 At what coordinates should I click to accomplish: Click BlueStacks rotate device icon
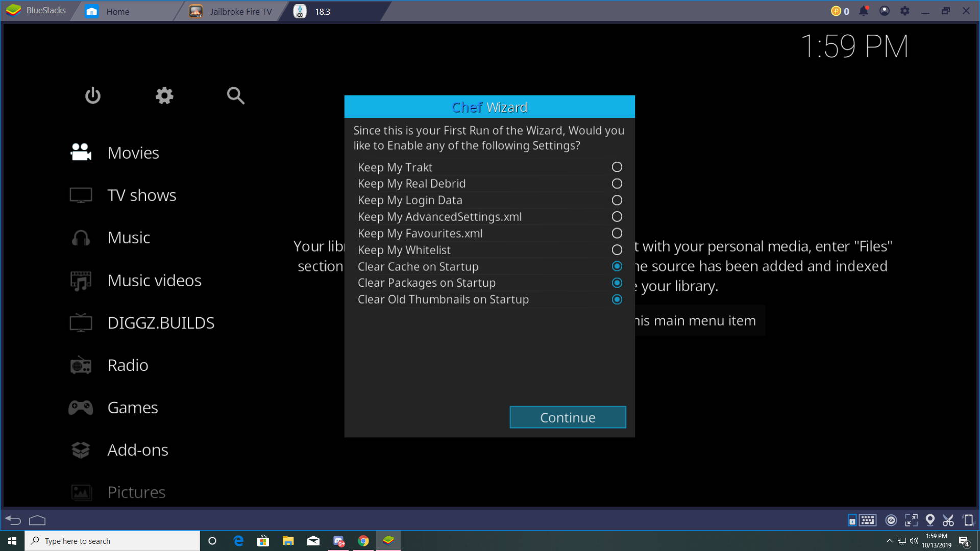click(x=968, y=520)
